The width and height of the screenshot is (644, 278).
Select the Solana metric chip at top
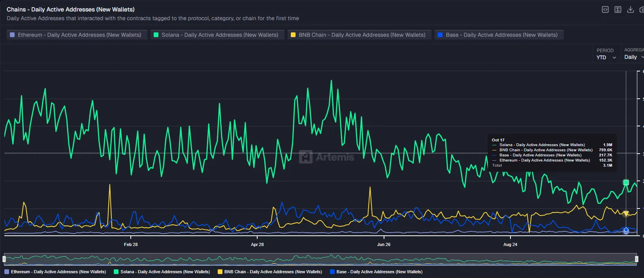click(217, 35)
